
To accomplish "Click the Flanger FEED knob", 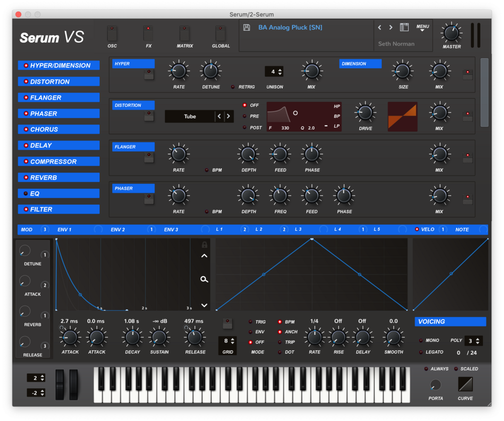I will [x=280, y=154].
